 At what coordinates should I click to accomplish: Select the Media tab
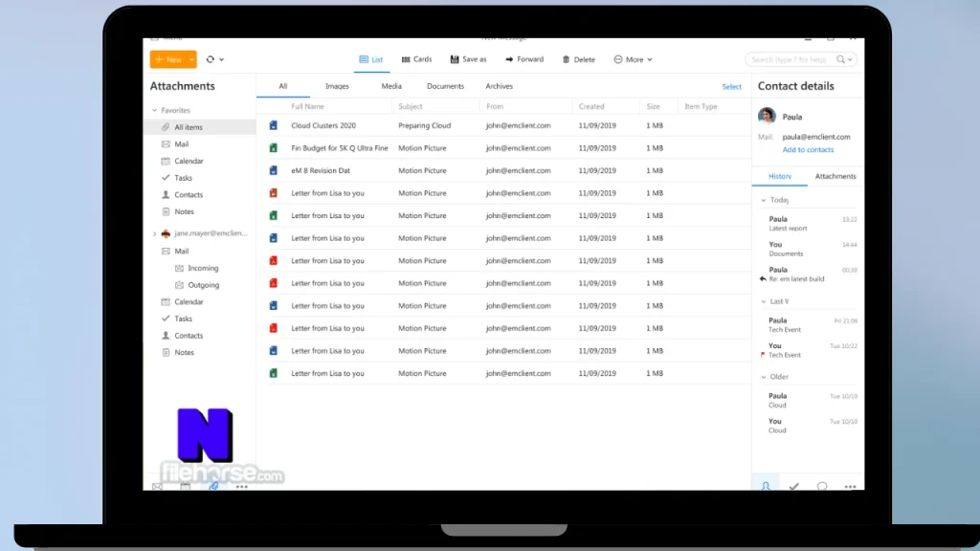(391, 86)
